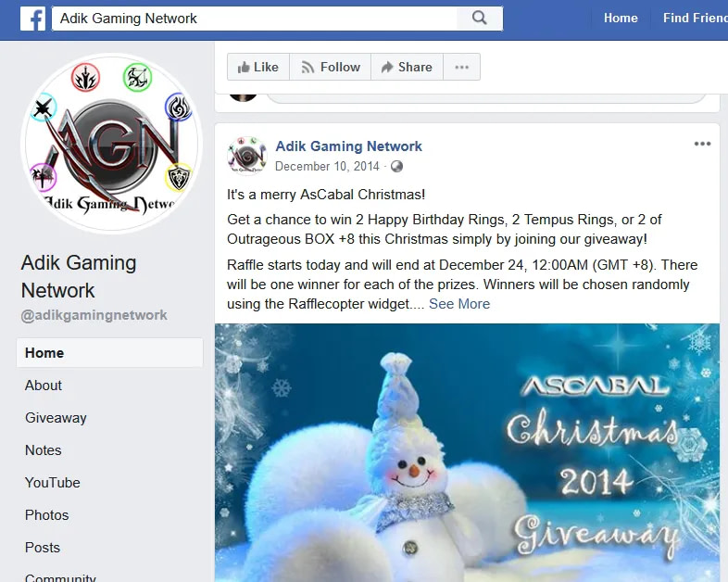The image size is (728, 582).
Task: Click the search magnifier icon
Action: click(x=479, y=19)
